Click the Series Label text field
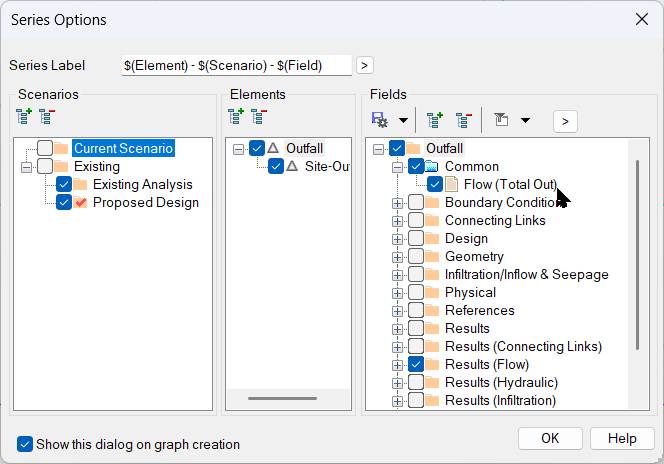The height and width of the screenshot is (464, 664). [236, 65]
